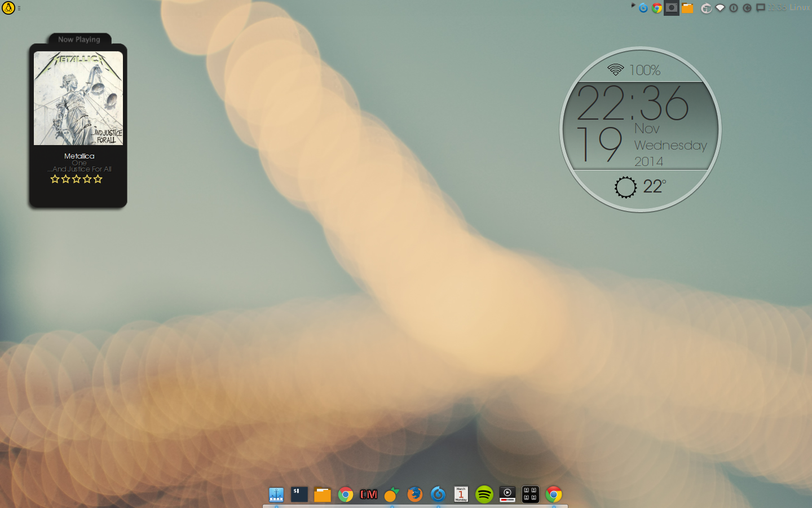Launch the terminal from the dock
Image resolution: width=812 pixels, height=508 pixels.
(299, 494)
